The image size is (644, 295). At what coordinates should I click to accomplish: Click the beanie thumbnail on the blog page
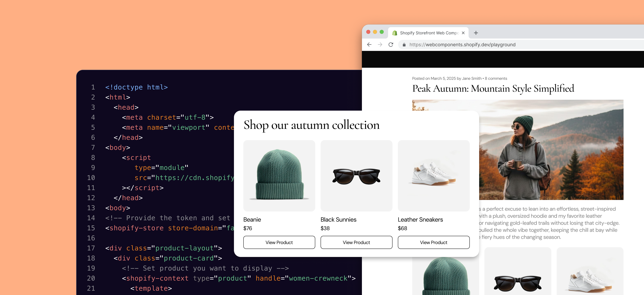445,276
